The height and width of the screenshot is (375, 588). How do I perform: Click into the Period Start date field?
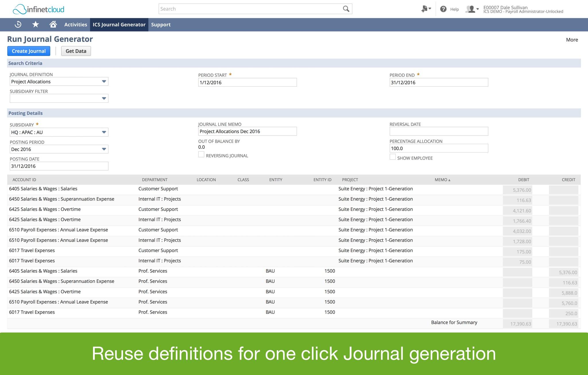click(247, 82)
